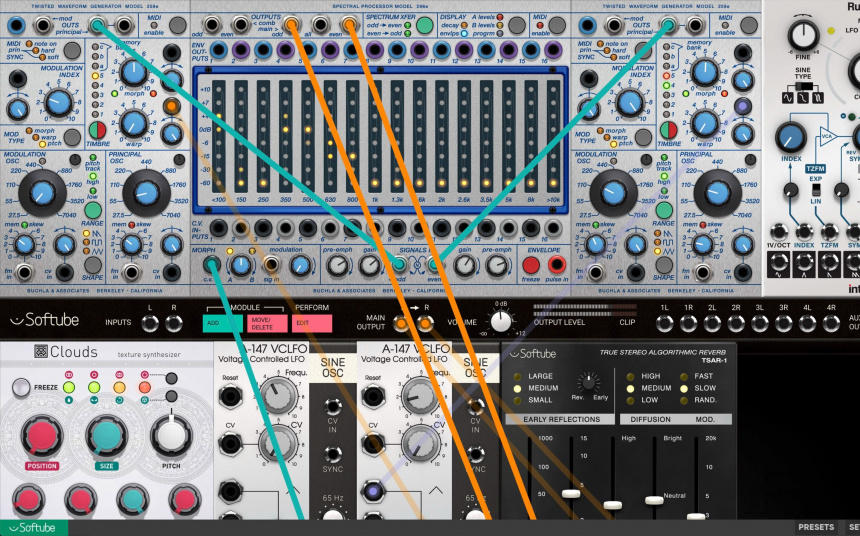Click the first Sine Osc CV IN jack
860x536 pixels.
[333, 407]
